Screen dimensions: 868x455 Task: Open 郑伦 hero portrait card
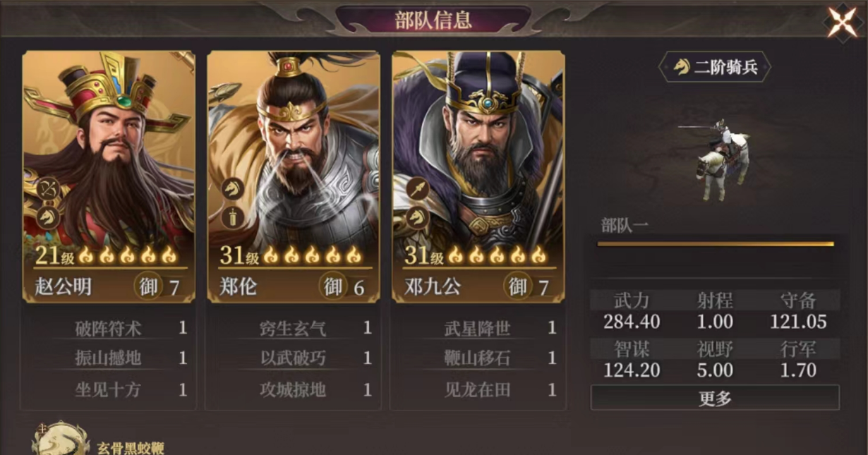(x=294, y=177)
